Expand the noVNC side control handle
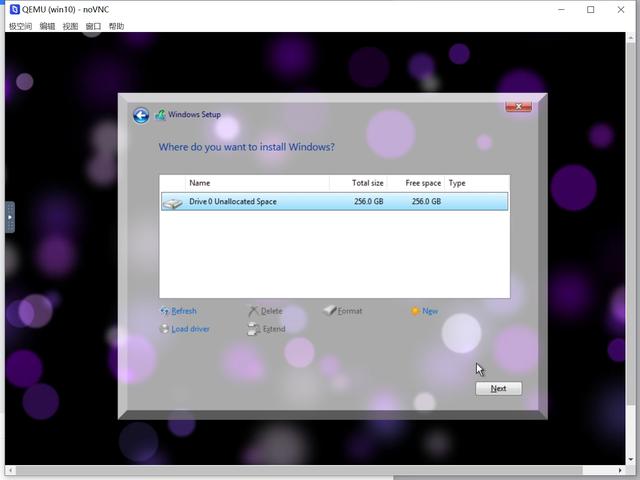Viewport: 640px width, 480px height. pyautogui.click(x=10, y=217)
